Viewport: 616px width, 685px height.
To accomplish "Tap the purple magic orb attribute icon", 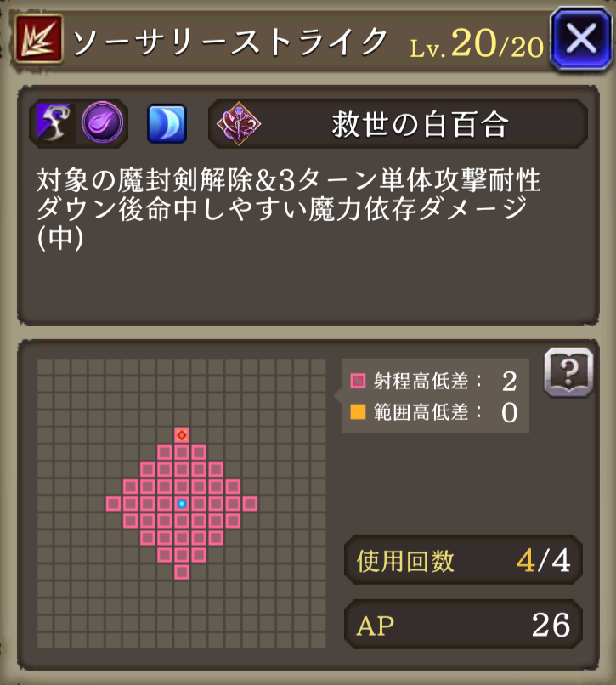I will coord(102,122).
